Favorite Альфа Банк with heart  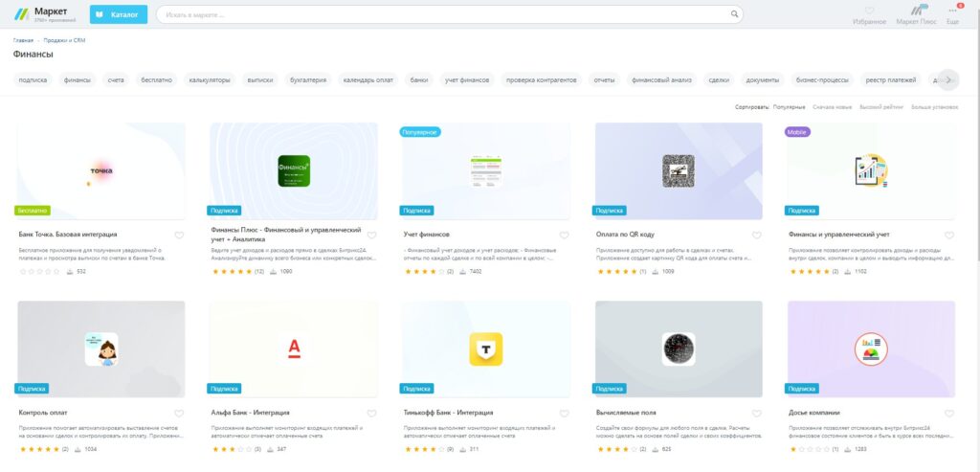pyautogui.click(x=372, y=414)
